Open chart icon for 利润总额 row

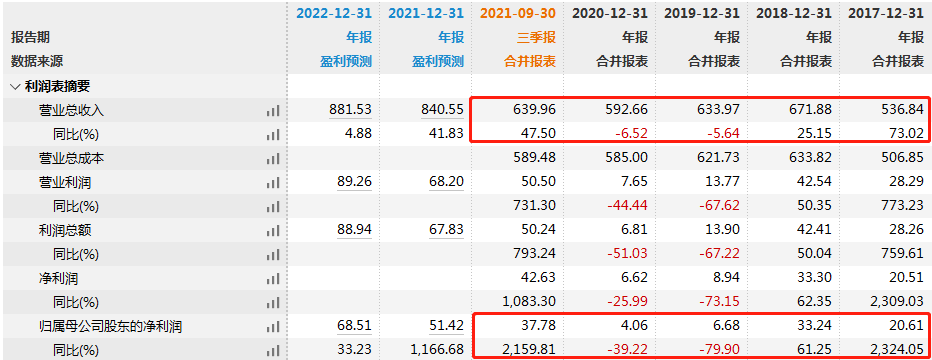pos(273,230)
